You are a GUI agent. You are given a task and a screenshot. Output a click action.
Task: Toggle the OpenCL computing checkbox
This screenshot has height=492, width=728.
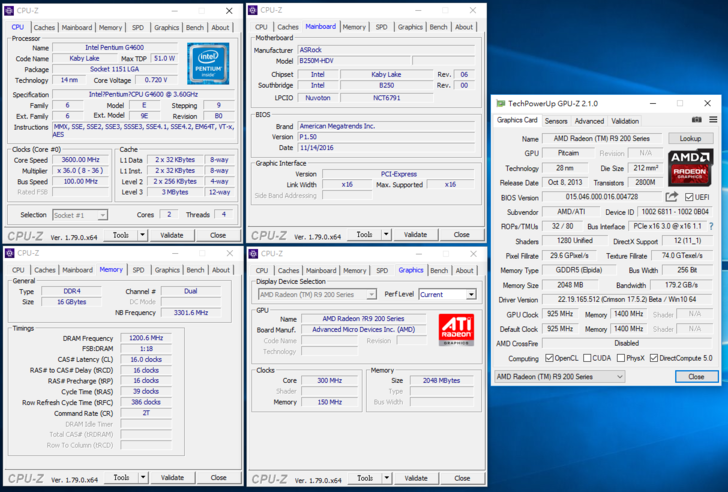547,358
